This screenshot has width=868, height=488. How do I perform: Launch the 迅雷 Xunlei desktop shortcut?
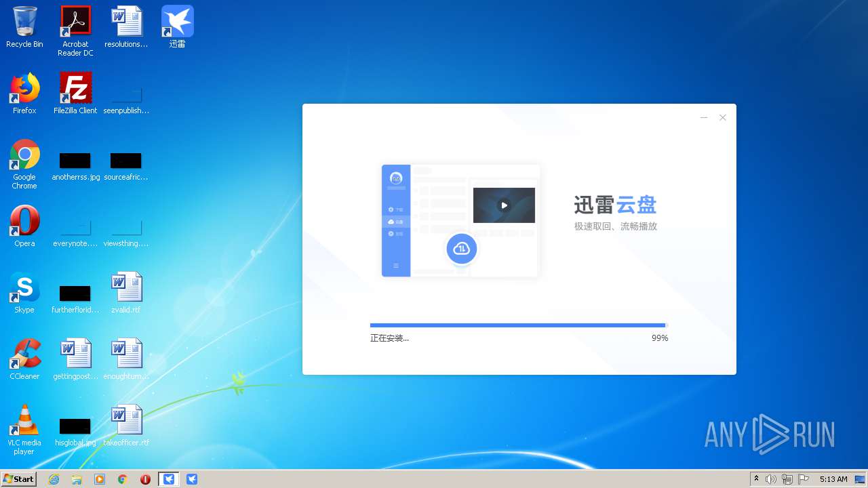click(x=177, y=27)
